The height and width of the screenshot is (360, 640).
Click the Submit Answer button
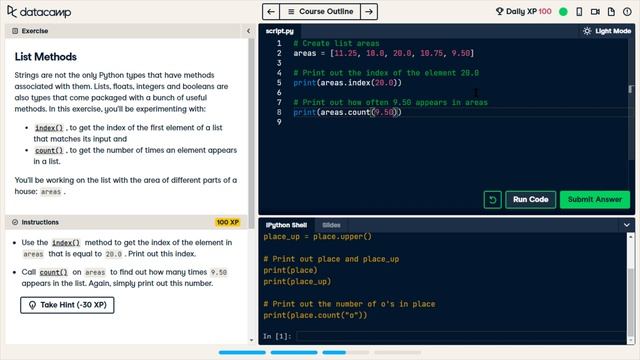coord(595,200)
